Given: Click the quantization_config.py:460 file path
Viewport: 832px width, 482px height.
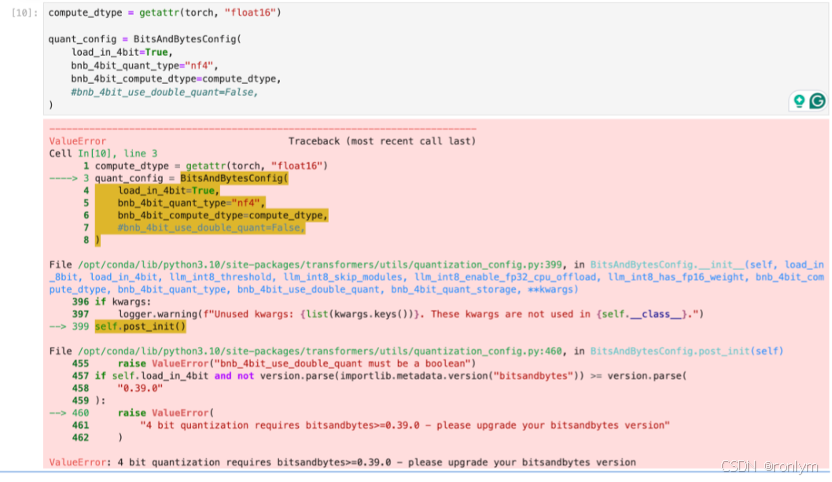Looking at the screenshot, I should tap(320, 351).
